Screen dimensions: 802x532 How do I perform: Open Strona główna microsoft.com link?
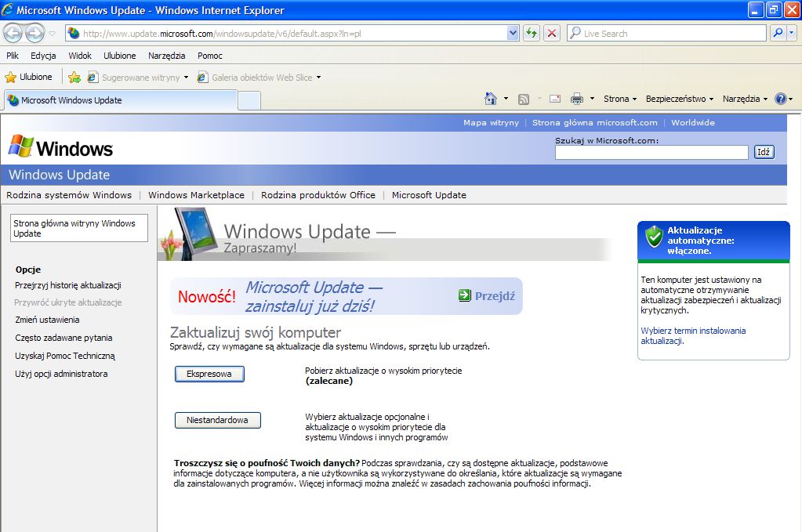click(595, 123)
